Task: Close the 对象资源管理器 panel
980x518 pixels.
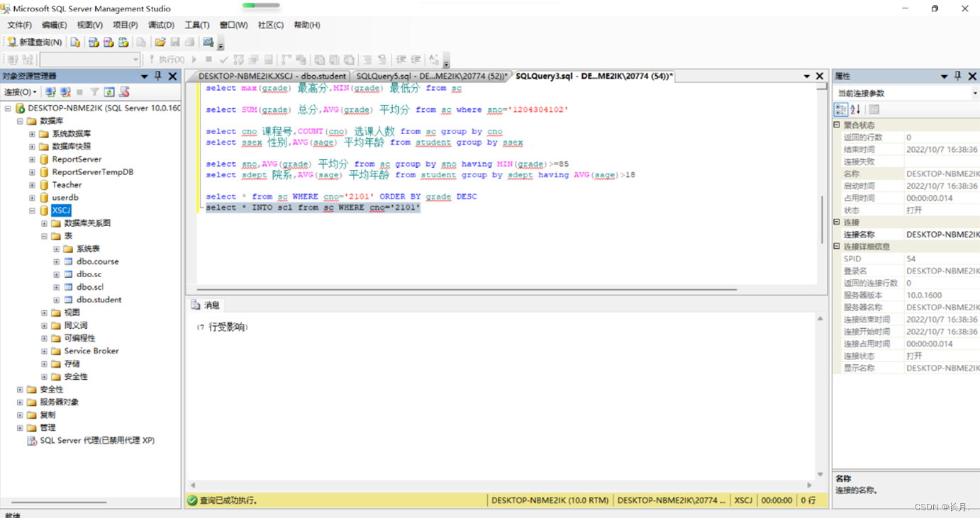Action: coord(172,76)
